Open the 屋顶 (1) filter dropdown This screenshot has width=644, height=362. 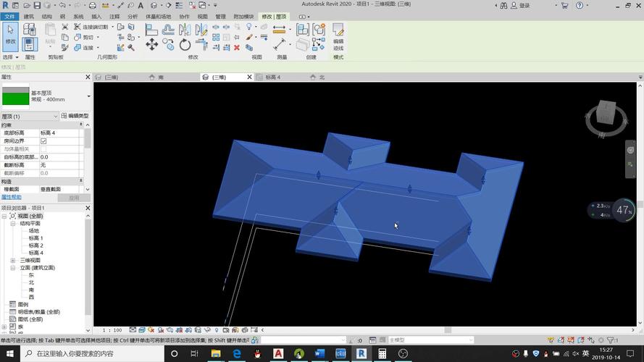(55, 116)
